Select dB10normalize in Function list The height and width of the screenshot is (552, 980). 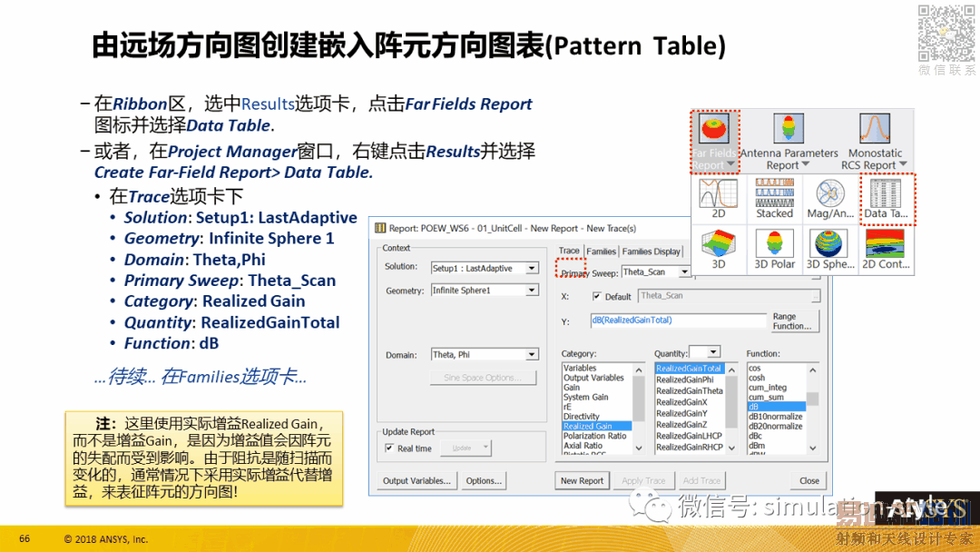pyautogui.click(x=776, y=417)
